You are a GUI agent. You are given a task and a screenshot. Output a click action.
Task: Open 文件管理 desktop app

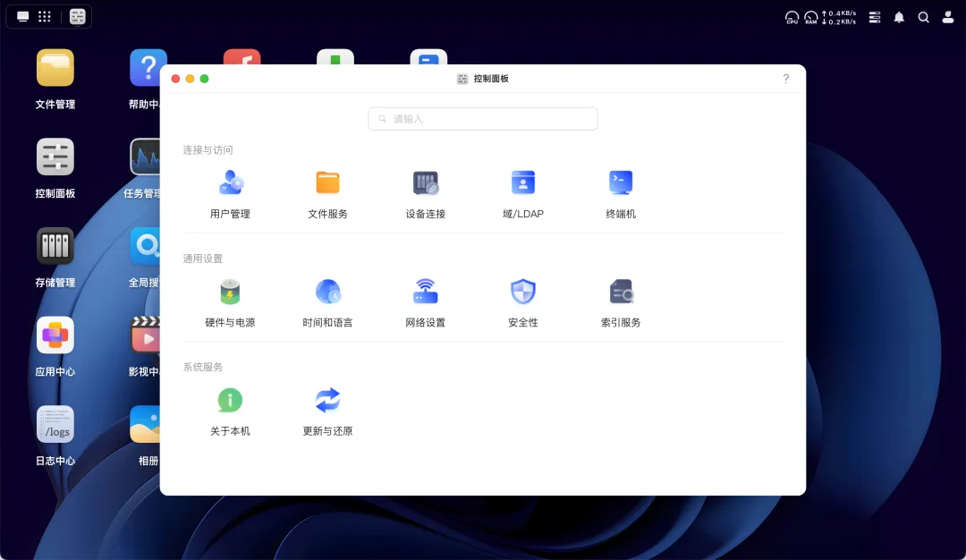click(x=55, y=80)
